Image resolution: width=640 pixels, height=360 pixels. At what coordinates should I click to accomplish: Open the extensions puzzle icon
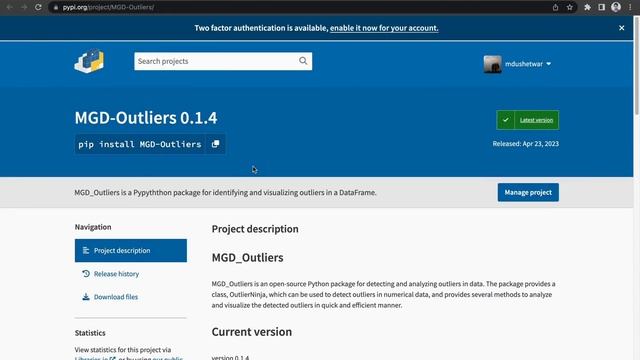587,7
